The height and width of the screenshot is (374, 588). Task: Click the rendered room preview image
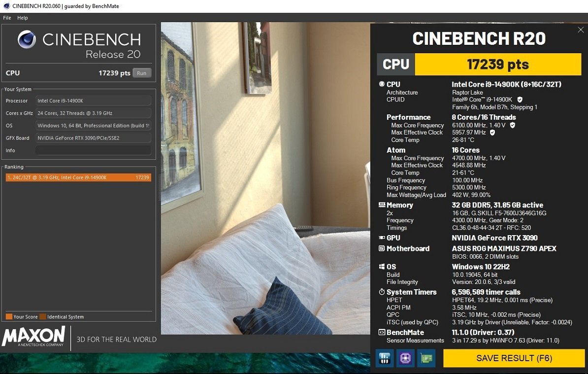tap(265, 178)
